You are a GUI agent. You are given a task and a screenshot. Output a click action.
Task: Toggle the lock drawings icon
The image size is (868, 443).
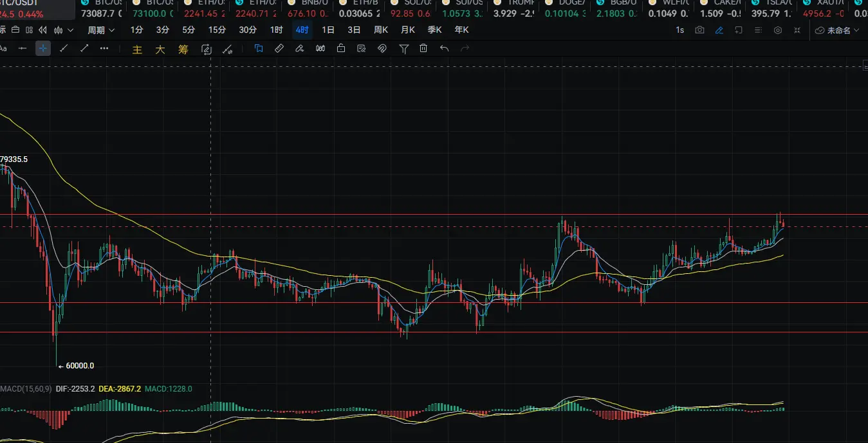[340, 49]
